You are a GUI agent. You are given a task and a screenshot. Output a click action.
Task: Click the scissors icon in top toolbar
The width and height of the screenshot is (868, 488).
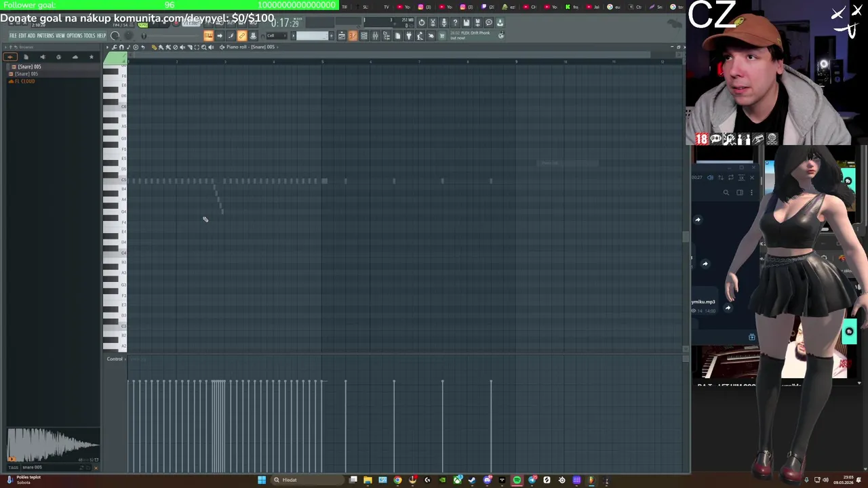click(433, 22)
